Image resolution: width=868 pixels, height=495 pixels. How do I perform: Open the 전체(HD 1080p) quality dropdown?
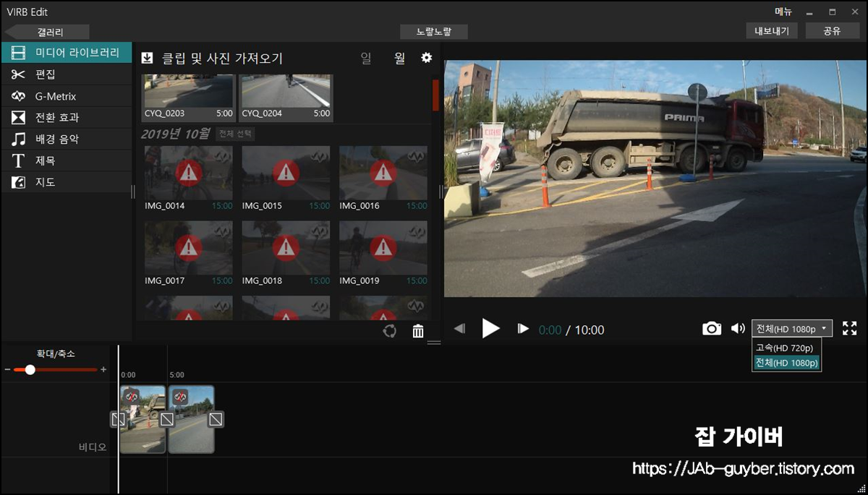point(792,329)
